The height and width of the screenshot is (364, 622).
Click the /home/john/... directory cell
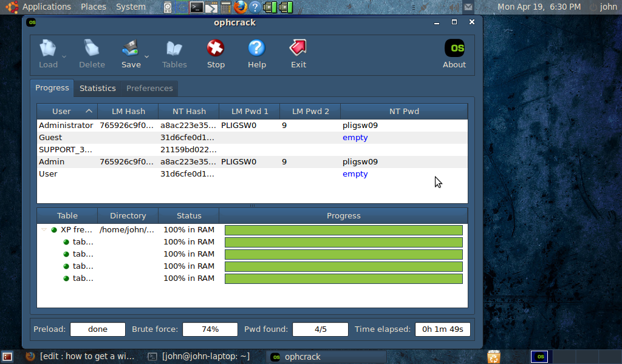coord(127,230)
